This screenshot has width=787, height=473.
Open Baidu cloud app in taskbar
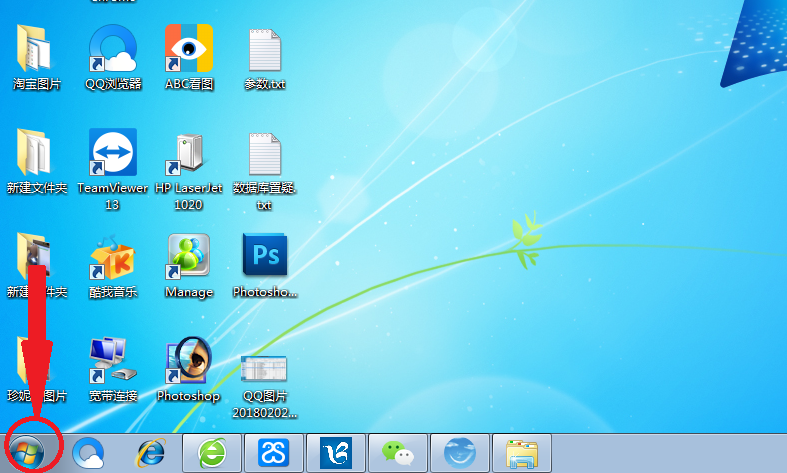coord(274,453)
